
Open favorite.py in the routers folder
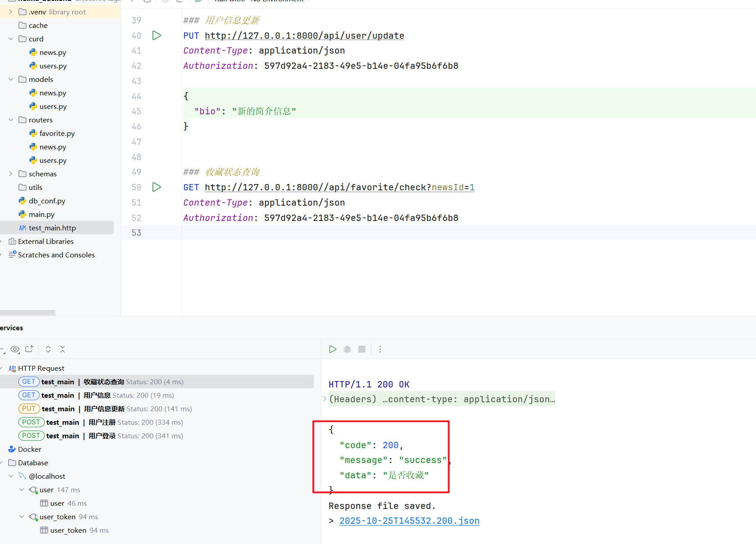click(57, 133)
